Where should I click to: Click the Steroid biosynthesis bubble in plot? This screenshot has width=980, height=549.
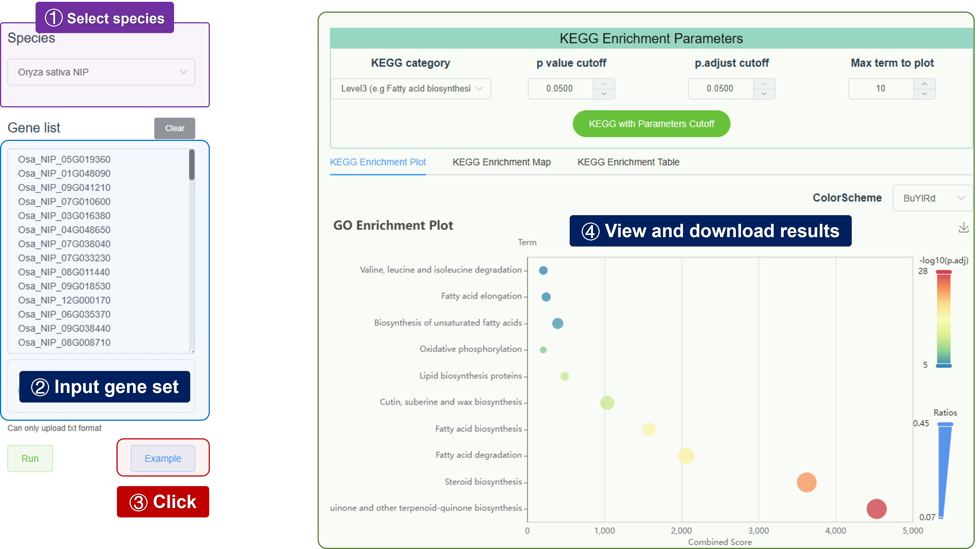pos(807,482)
